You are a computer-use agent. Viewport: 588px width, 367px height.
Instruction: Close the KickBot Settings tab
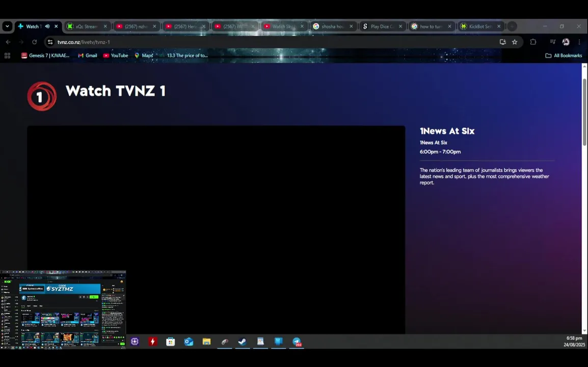pyautogui.click(x=499, y=27)
